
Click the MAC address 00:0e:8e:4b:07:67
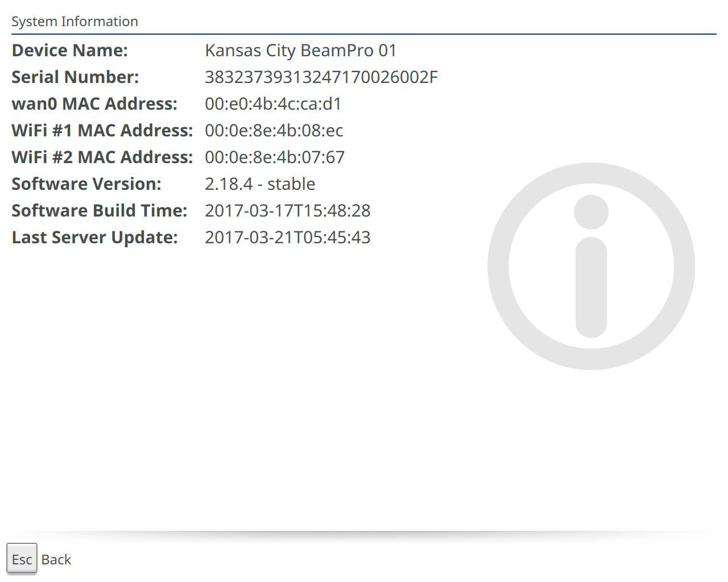pos(275,157)
